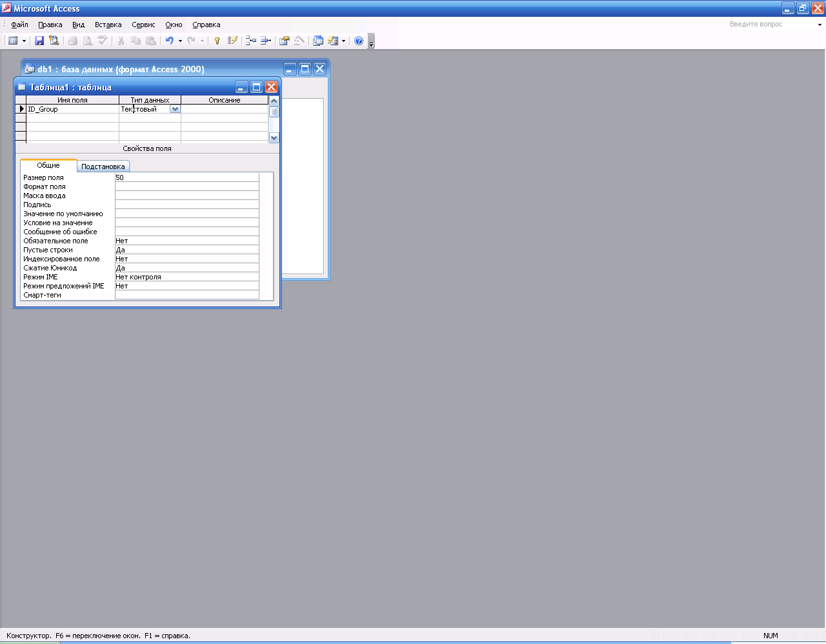Show the Database Window icon
826x644 pixels.
[x=318, y=41]
